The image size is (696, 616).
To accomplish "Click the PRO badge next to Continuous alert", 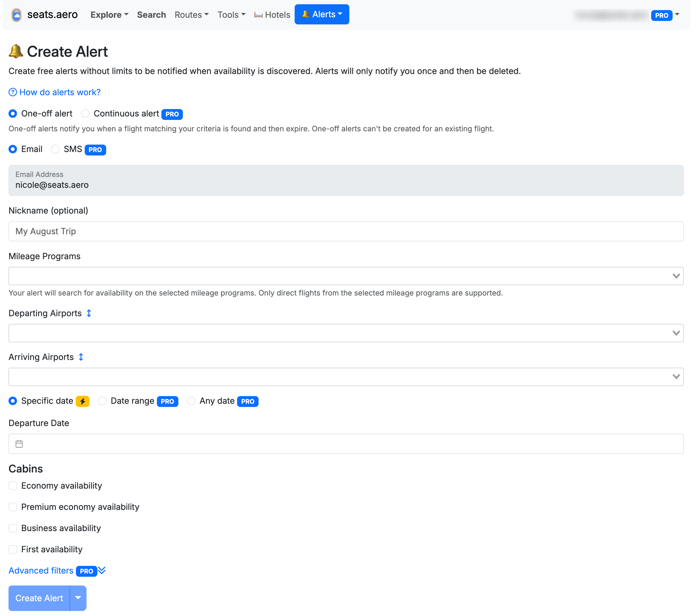I will pos(172,114).
